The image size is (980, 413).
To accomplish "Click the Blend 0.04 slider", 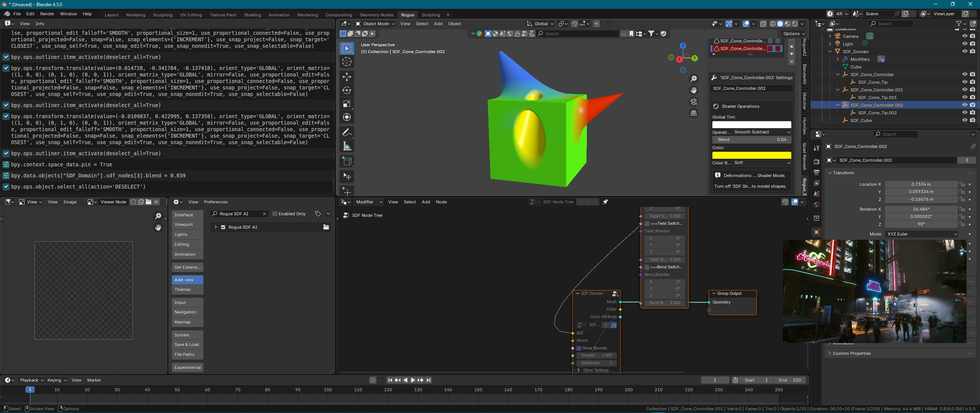I will coord(751,140).
